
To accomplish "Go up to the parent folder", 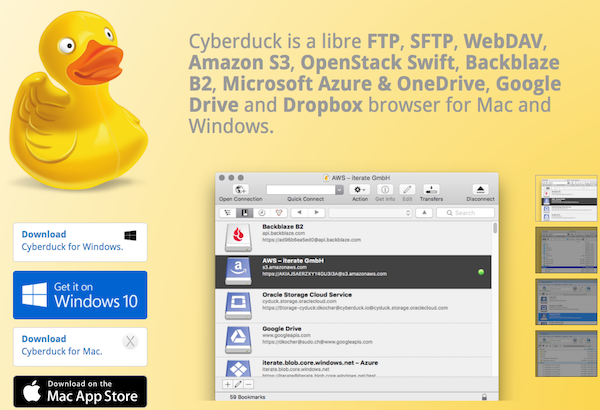I will [424, 212].
